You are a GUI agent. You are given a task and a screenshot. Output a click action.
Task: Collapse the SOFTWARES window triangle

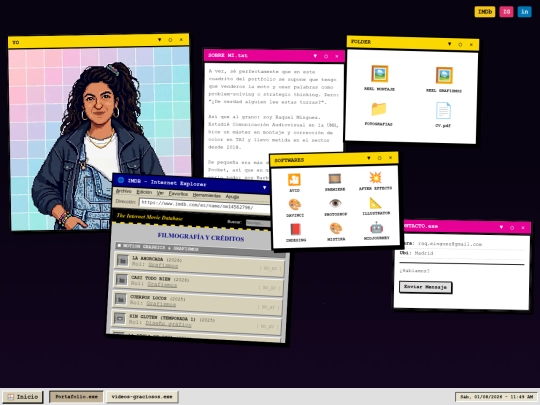[368, 158]
